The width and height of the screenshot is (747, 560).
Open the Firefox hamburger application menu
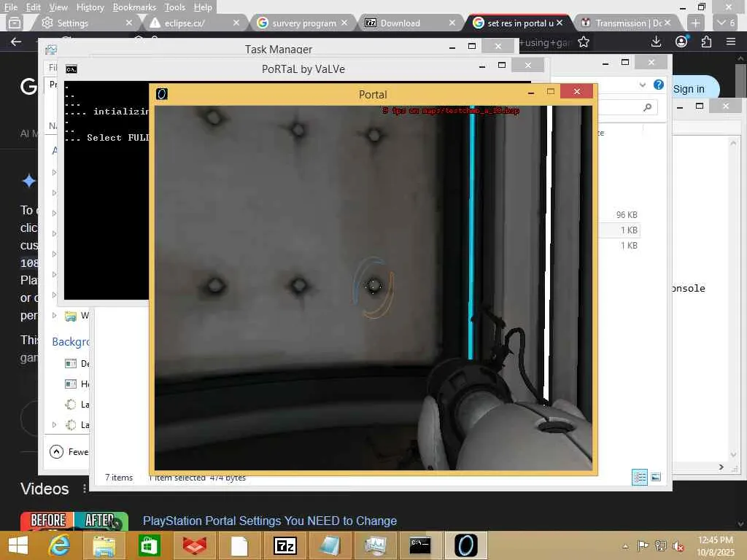(731, 42)
